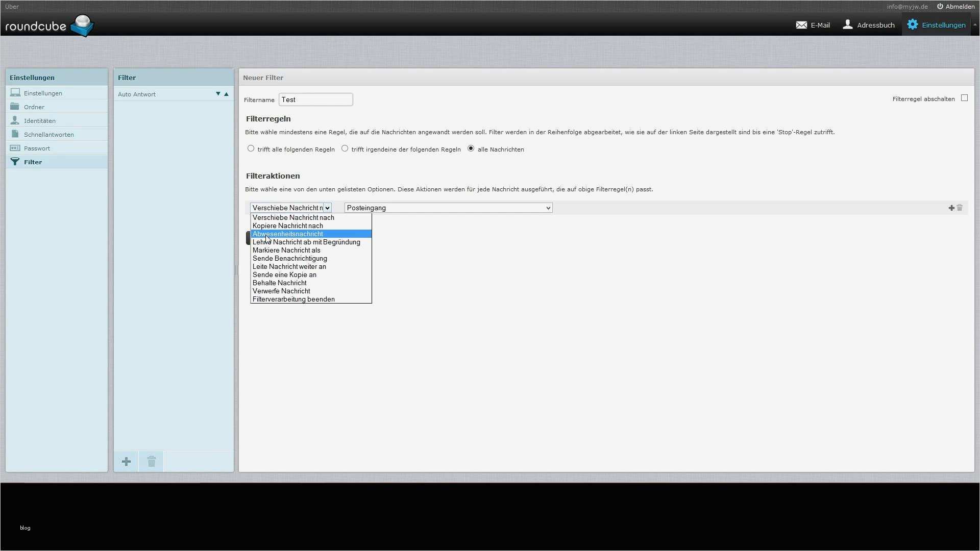Click the Filtername text field
Screen dimensions: 980x551
(x=315, y=99)
